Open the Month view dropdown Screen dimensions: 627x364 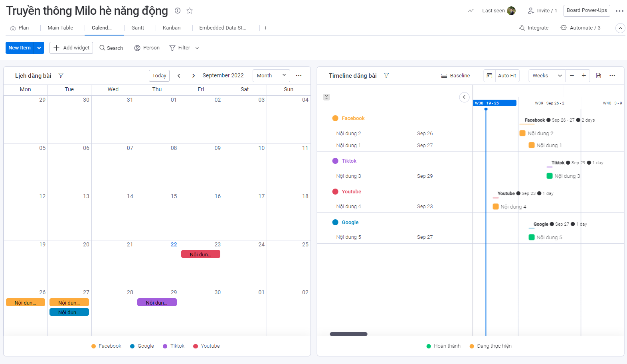271,76
